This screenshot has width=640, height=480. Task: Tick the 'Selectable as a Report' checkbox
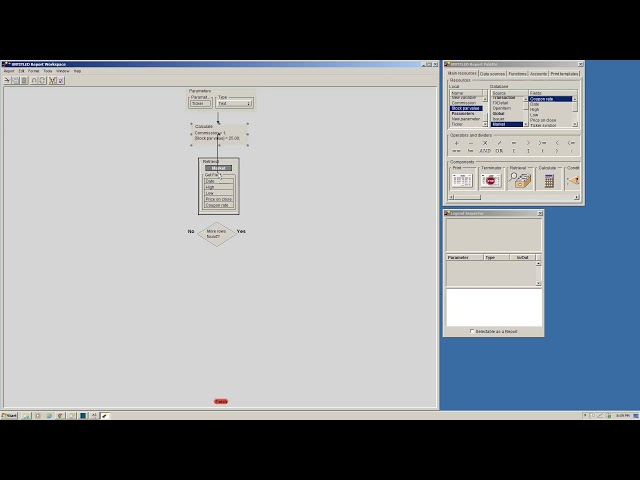pyautogui.click(x=472, y=331)
